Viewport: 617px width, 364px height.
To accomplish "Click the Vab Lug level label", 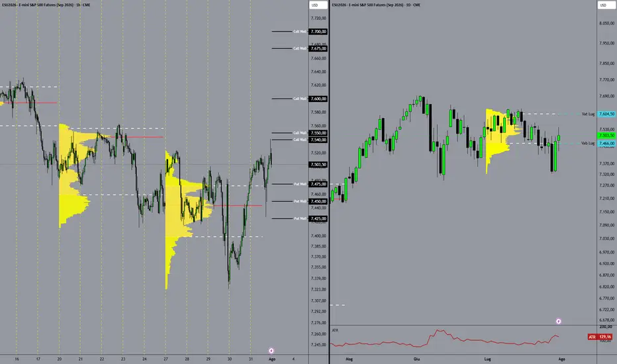I will (588, 143).
